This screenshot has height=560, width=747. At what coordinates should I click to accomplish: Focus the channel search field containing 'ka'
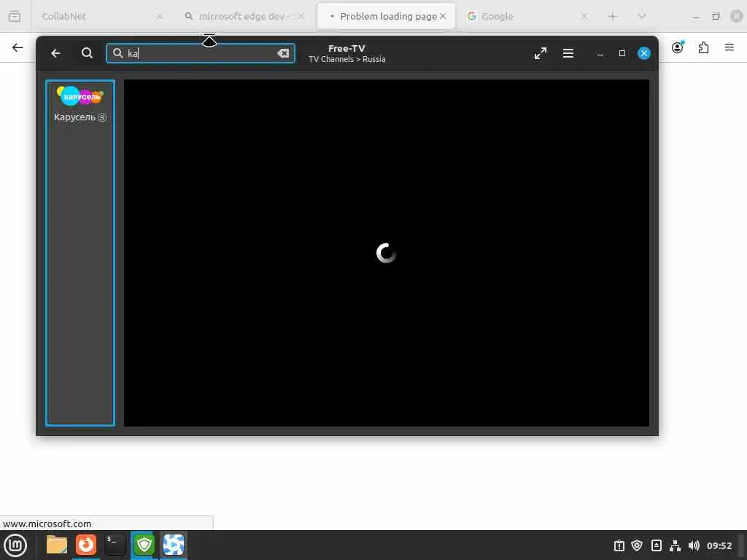coord(201,53)
